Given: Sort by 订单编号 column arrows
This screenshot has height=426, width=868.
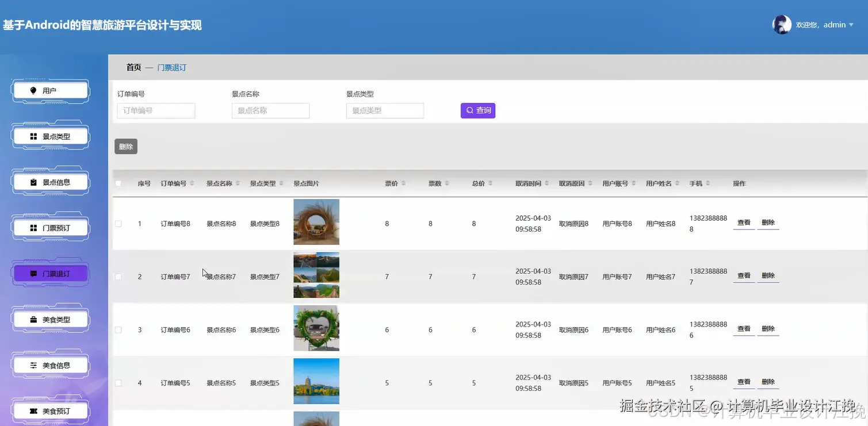Looking at the screenshot, I should (x=192, y=183).
